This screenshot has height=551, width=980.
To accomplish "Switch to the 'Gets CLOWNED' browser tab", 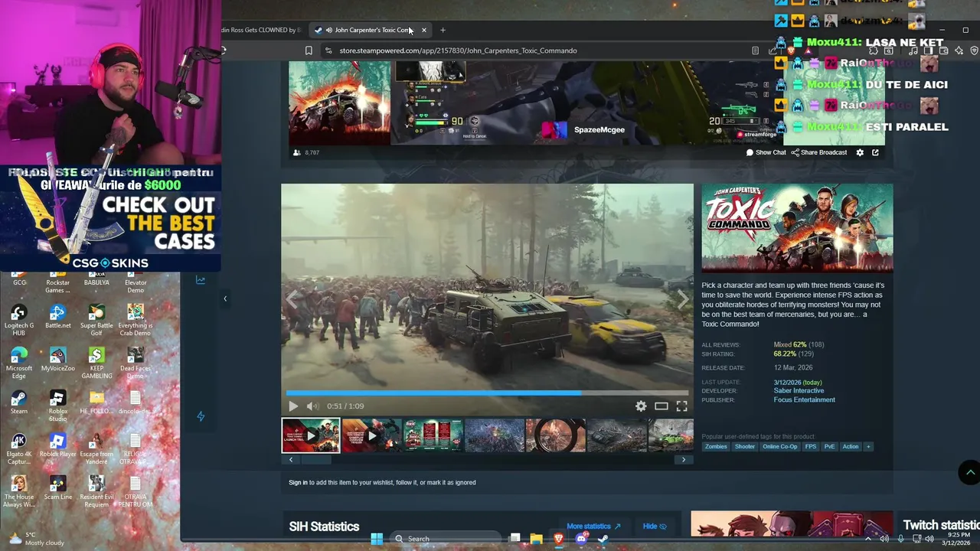I will pos(260,30).
